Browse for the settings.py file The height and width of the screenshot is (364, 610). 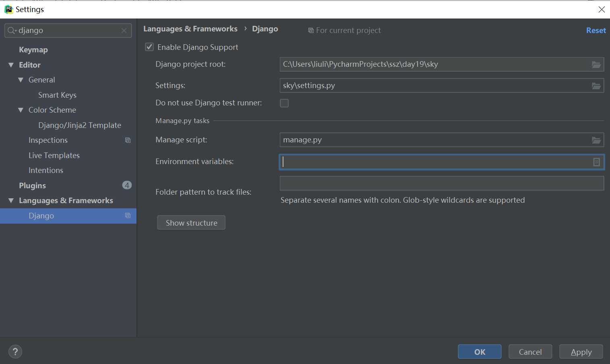click(596, 86)
